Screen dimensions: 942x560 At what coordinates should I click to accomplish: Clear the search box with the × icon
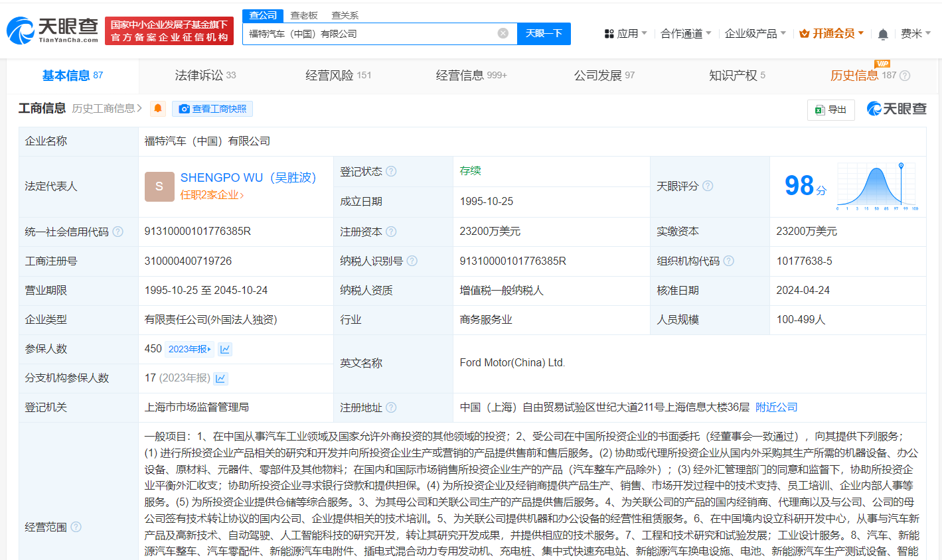(503, 33)
